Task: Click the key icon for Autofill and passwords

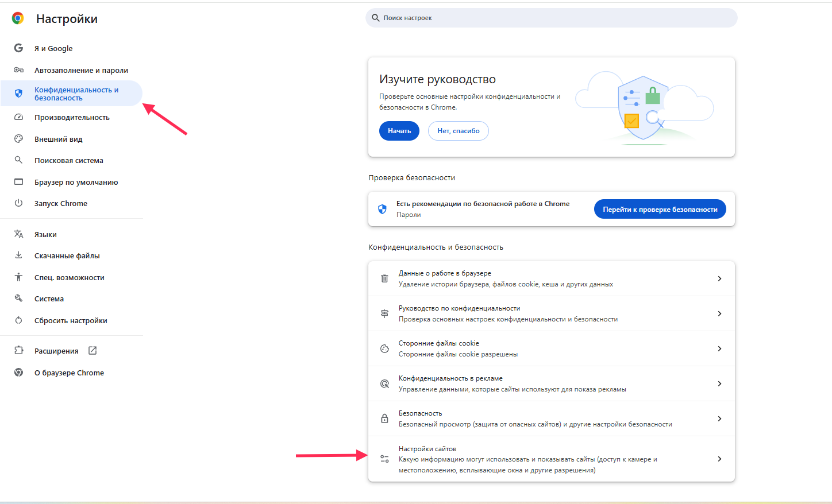Action: (x=18, y=70)
